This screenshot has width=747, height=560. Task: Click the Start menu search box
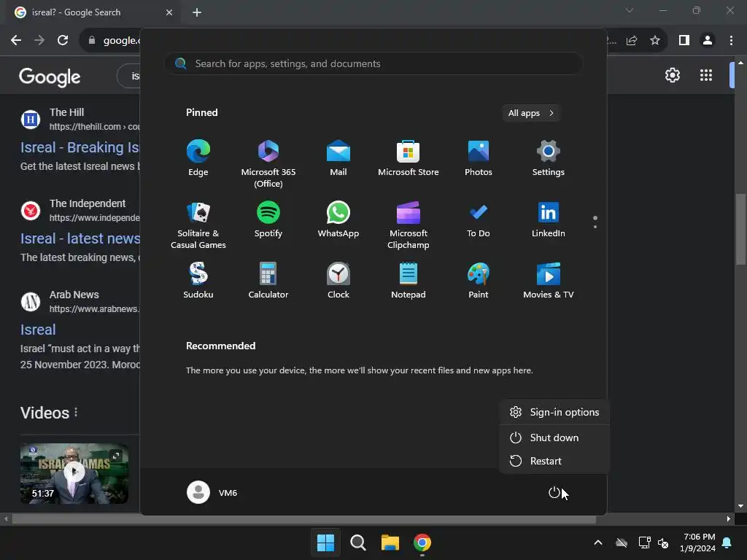(x=373, y=63)
